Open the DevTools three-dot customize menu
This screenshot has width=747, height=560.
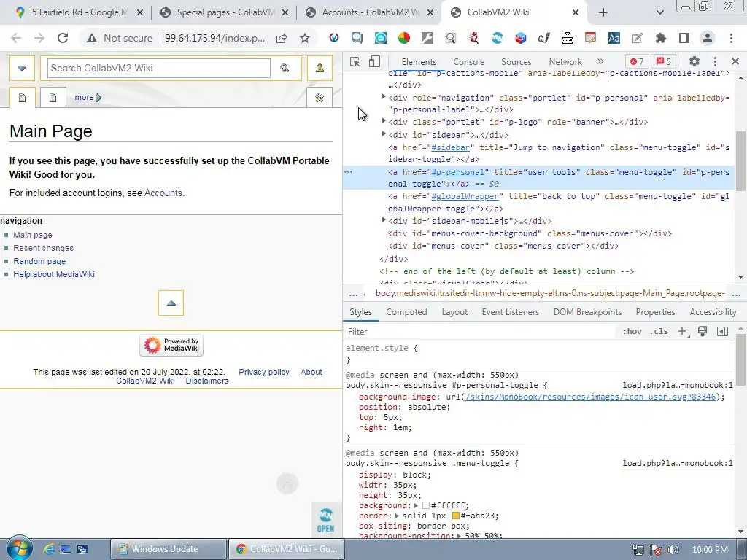pos(715,61)
